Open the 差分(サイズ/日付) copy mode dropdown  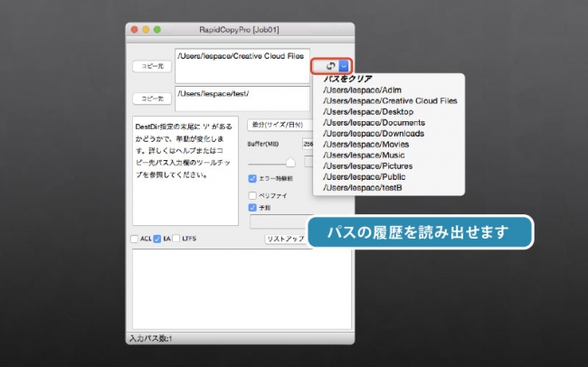[x=280, y=125]
